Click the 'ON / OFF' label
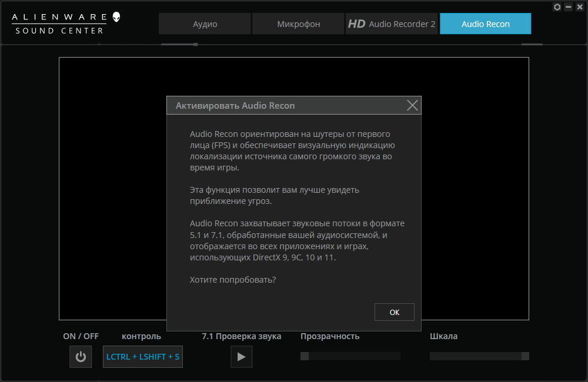This screenshot has width=588, height=382. (81, 336)
